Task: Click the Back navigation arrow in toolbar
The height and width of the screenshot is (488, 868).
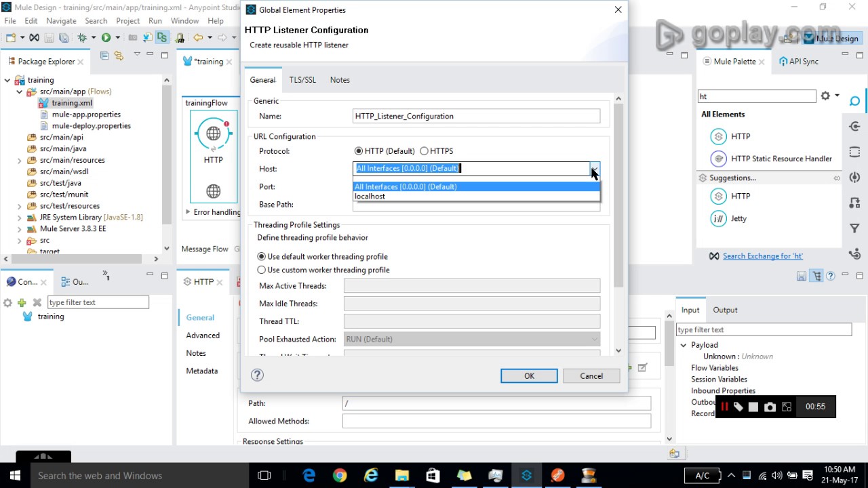Action: tap(198, 38)
